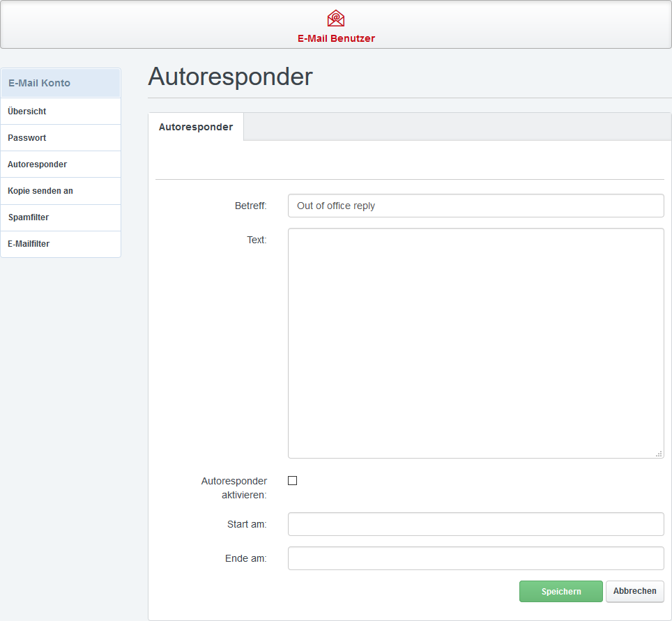The height and width of the screenshot is (621, 672).
Task: Click the Ende am date field
Action: pyautogui.click(x=475, y=558)
